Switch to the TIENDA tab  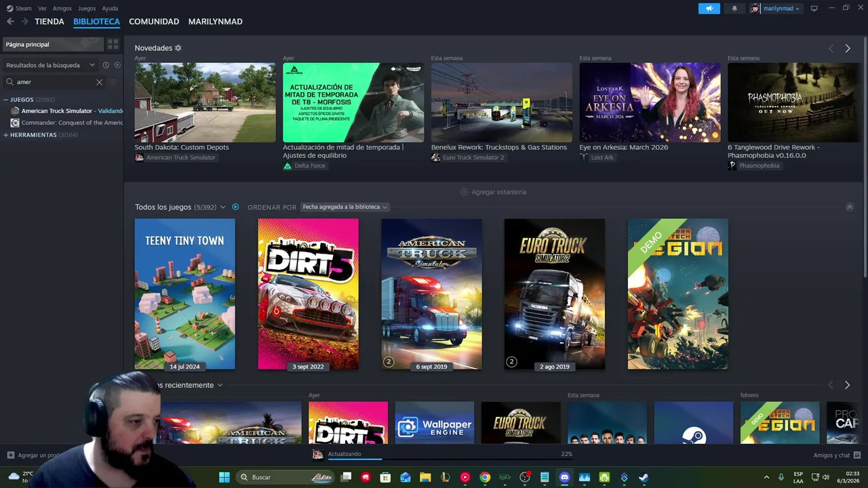50,22
